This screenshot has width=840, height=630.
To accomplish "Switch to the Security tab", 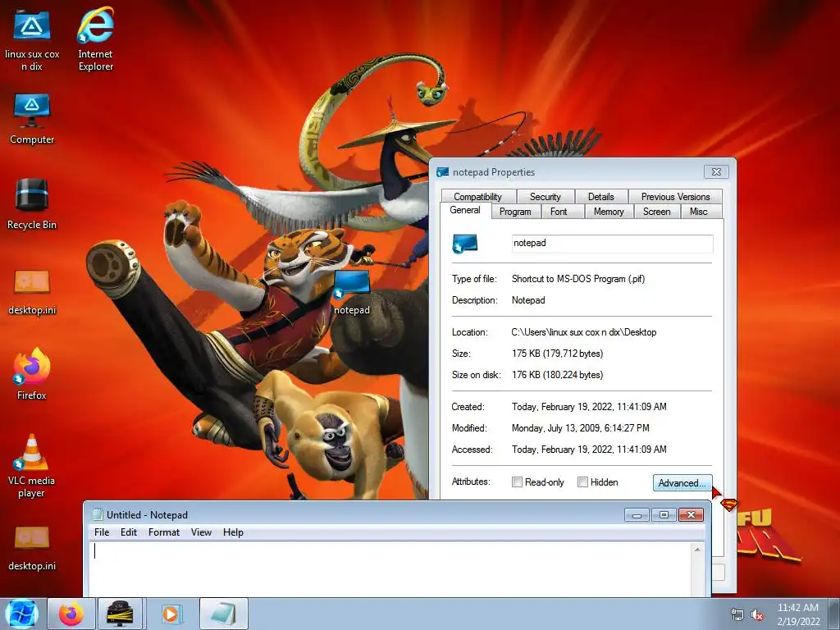I will [x=545, y=197].
